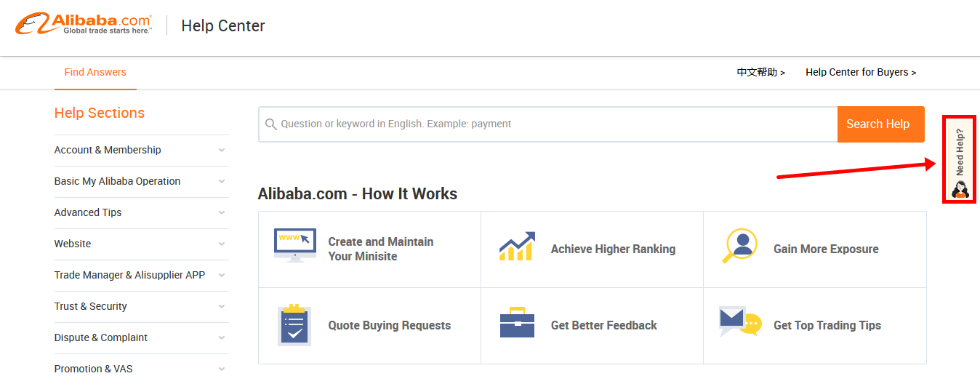Expand the Basic My Alibaba Operation section
This screenshot has width=980, height=376.
point(141,181)
